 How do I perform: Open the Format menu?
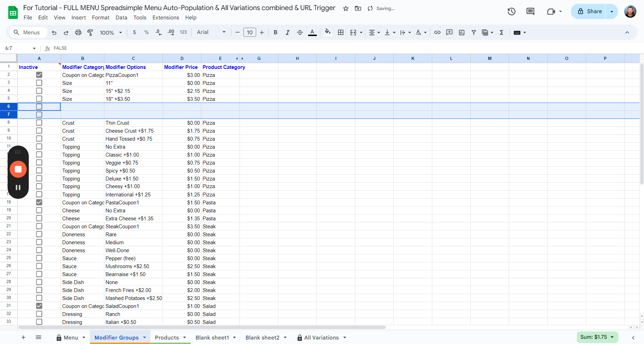[101, 18]
